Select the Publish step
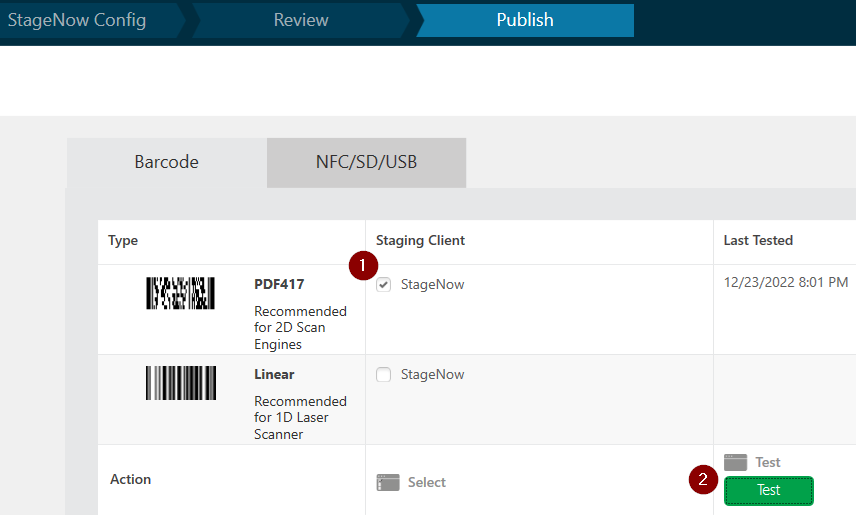This screenshot has width=856, height=515. (525, 20)
